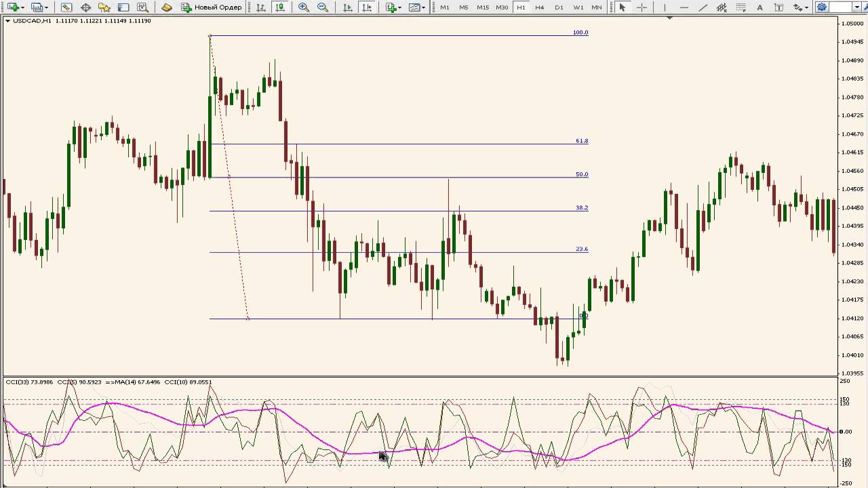Toggle chart Auto Scroll
This screenshot has width=868, height=488.
click(347, 7)
